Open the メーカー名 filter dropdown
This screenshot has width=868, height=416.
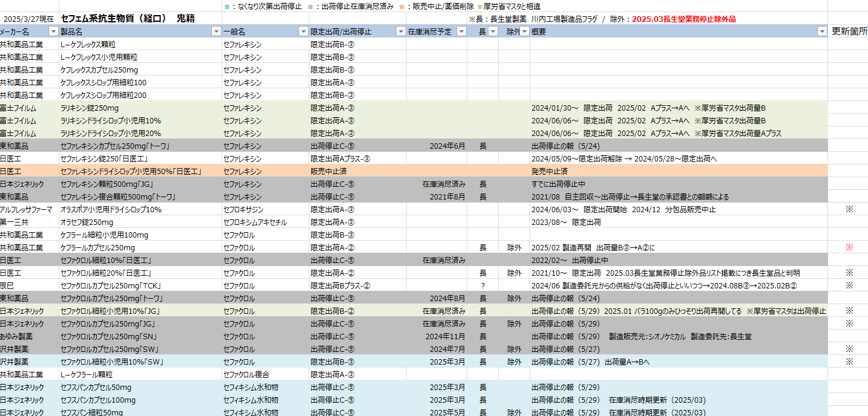click(x=53, y=31)
